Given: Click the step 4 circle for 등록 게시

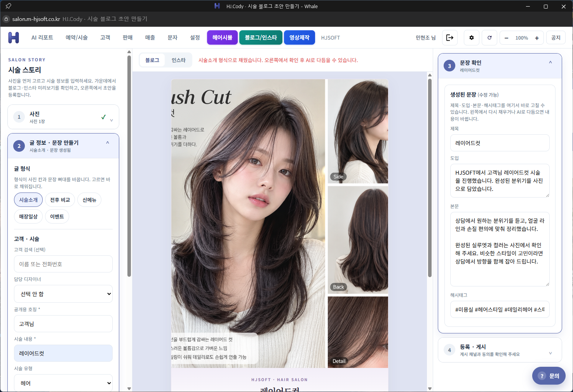Looking at the screenshot, I should (449, 350).
